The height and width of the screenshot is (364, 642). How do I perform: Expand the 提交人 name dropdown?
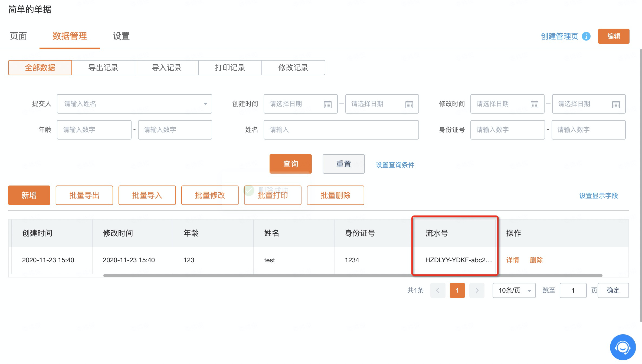click(205, 104)
